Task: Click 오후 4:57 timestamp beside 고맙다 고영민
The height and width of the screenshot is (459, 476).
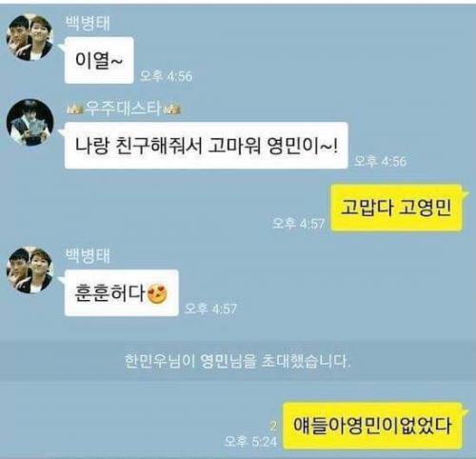Action: (299, 224)
